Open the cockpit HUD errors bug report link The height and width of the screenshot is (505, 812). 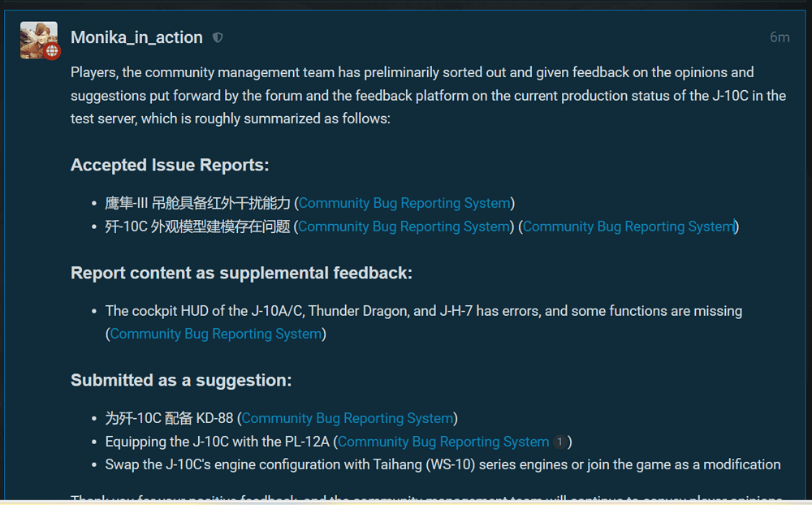pyautogui.click(x=216, y=334)
